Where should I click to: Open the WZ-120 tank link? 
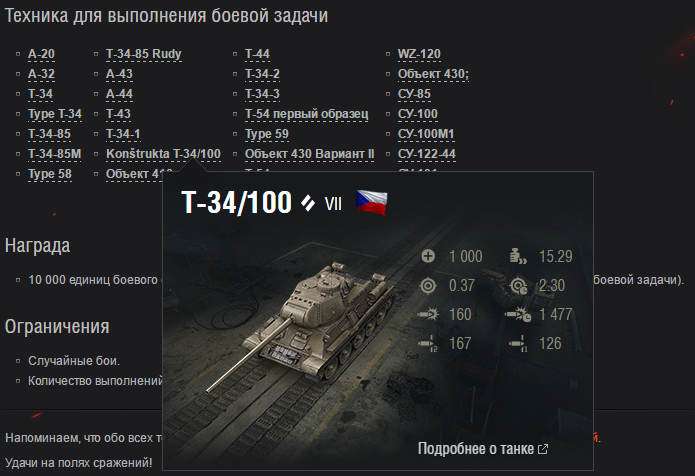419,54
